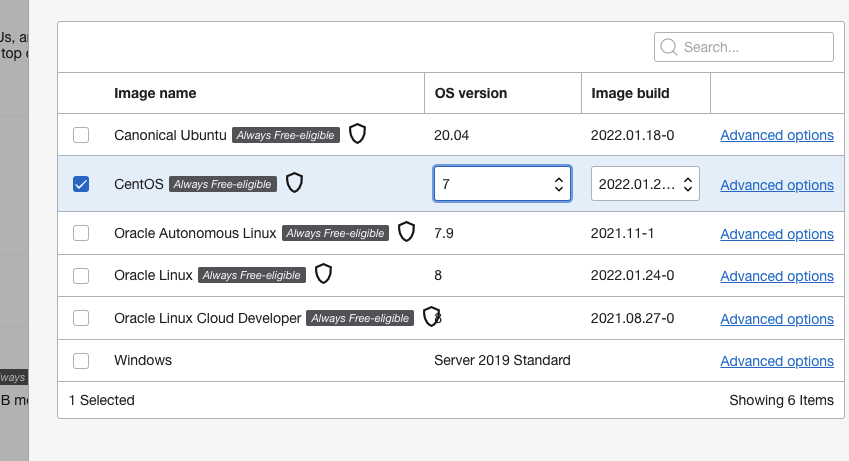Open Advanced options for Windows
Viewport: 849px width, 461px height.
[x=777, y=361]
